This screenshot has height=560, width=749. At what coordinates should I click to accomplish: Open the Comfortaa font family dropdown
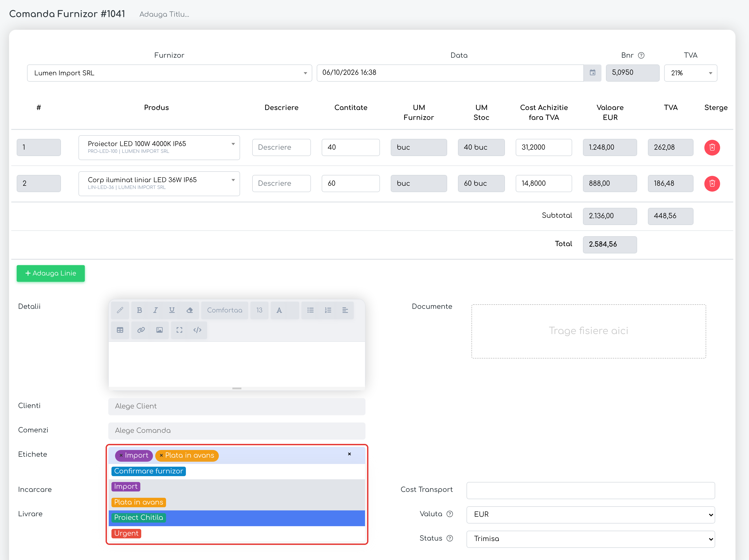pyautogui.click(x=224, y=310)
